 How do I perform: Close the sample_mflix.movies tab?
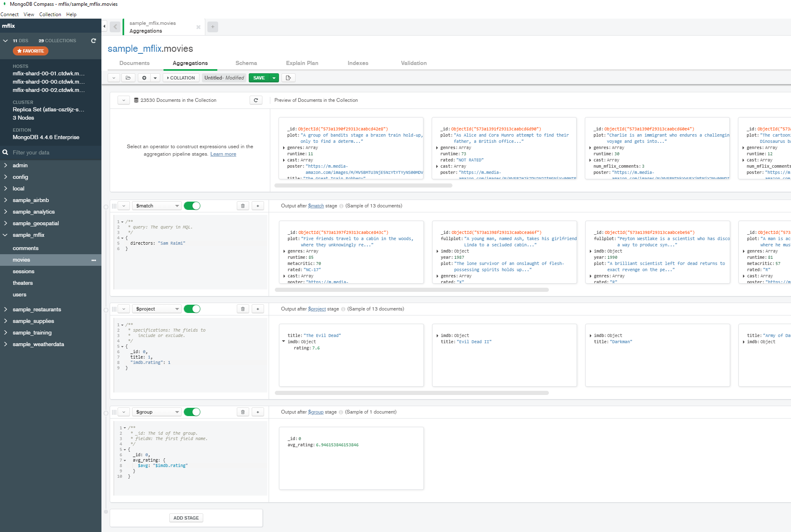(x=198, y=27)
